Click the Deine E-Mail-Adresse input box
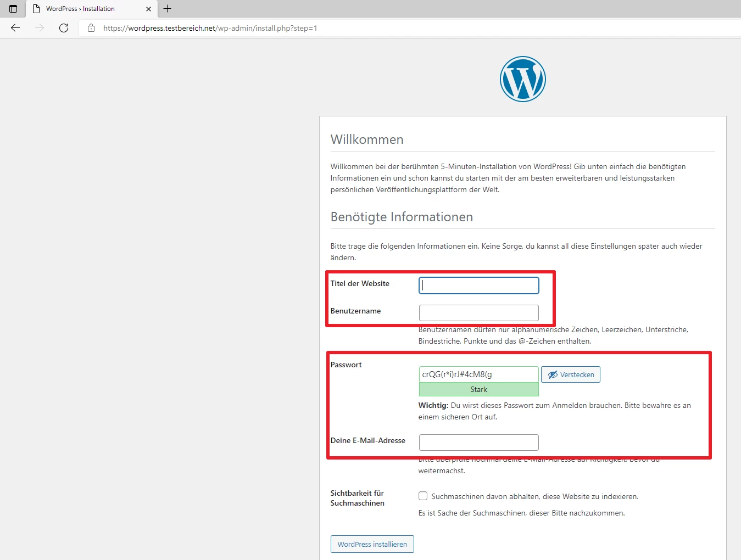741x560 pixels. [x=478, y=443]
